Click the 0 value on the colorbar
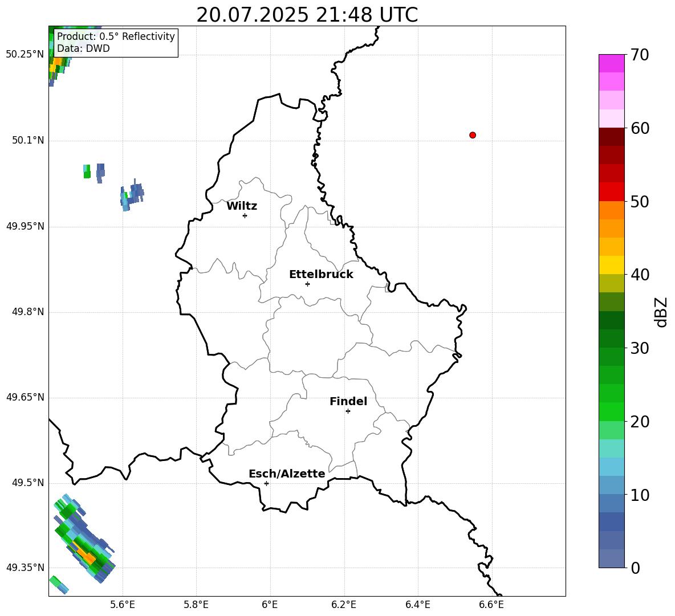This screenshot has width=675, height=616. pos(635,568)
